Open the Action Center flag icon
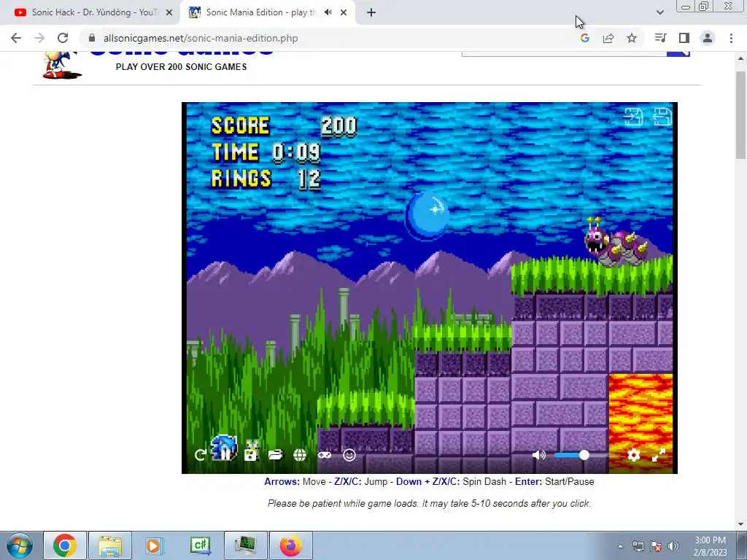The width and height of the screenshot is (747, 560). [x=656, y=546]
